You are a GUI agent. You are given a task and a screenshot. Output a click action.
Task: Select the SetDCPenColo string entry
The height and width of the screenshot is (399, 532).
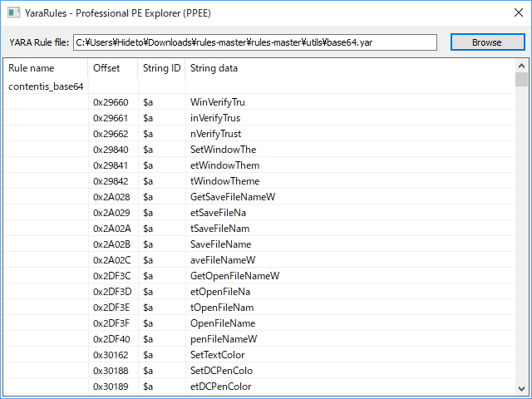[221, 371]
